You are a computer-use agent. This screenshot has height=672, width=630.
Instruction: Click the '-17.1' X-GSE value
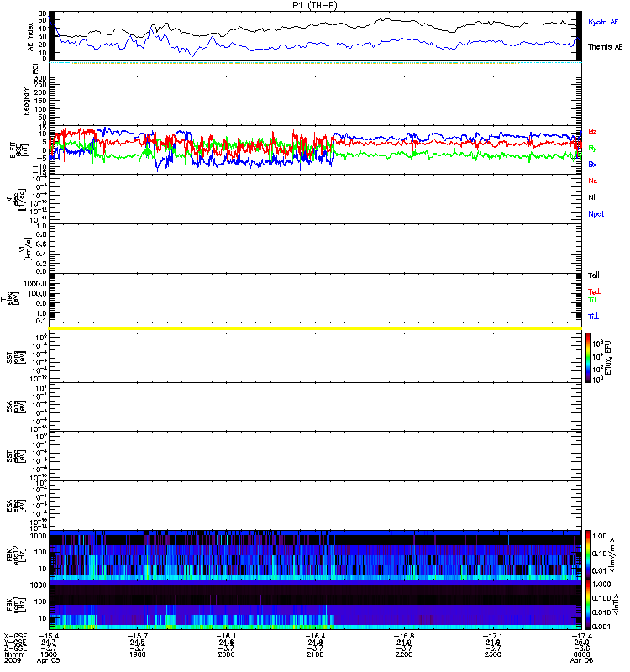click(493, 636)
